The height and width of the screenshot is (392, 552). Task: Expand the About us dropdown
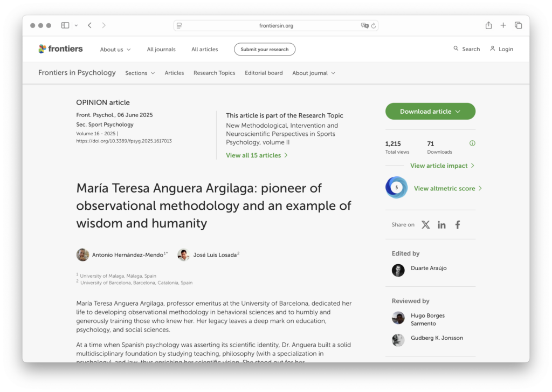115,50
